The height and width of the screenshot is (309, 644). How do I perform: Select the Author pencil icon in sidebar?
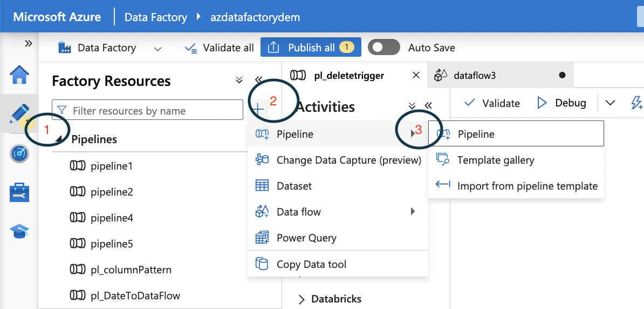tap(19, 113)
